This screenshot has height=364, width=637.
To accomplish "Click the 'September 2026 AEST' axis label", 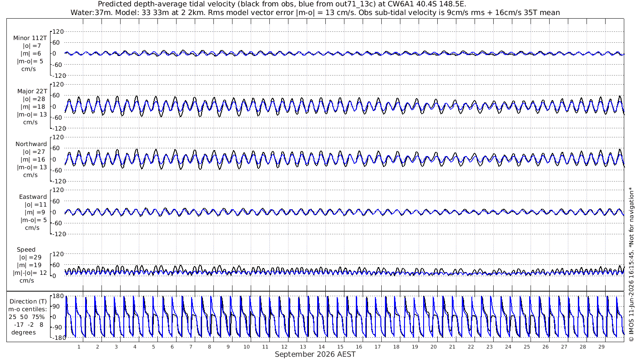I will tap(315, 354).
